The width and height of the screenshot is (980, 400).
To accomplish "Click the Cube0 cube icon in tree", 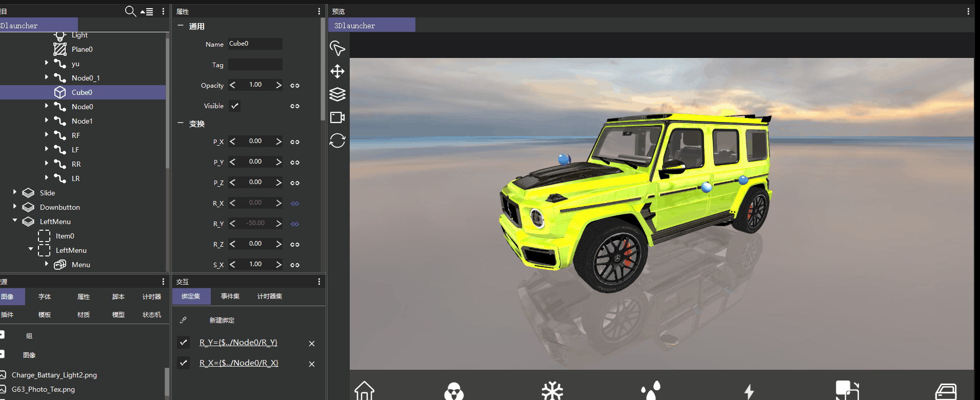I will tap(60, 92).
